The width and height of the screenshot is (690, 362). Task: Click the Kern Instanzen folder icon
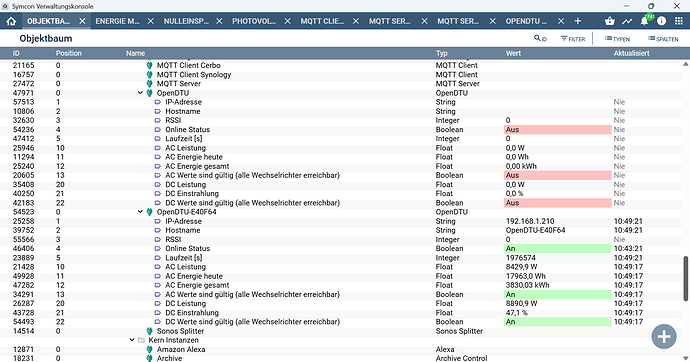point(141,340)
